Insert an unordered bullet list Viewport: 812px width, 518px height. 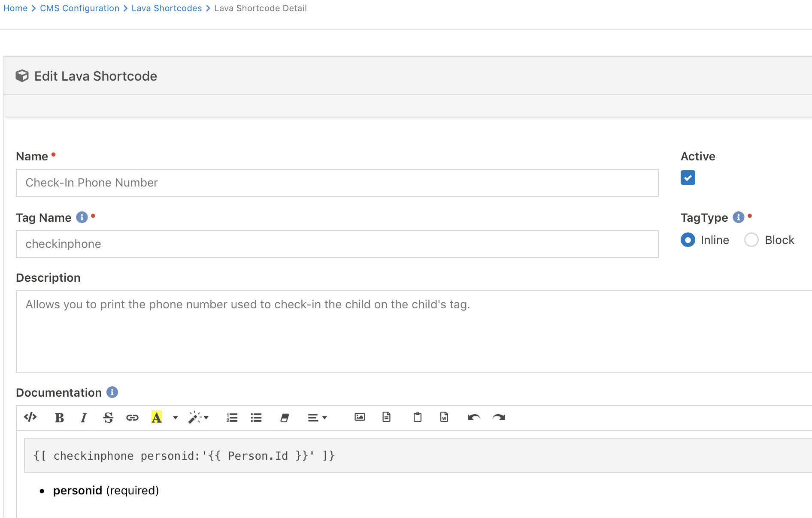(x=256, y=417)
